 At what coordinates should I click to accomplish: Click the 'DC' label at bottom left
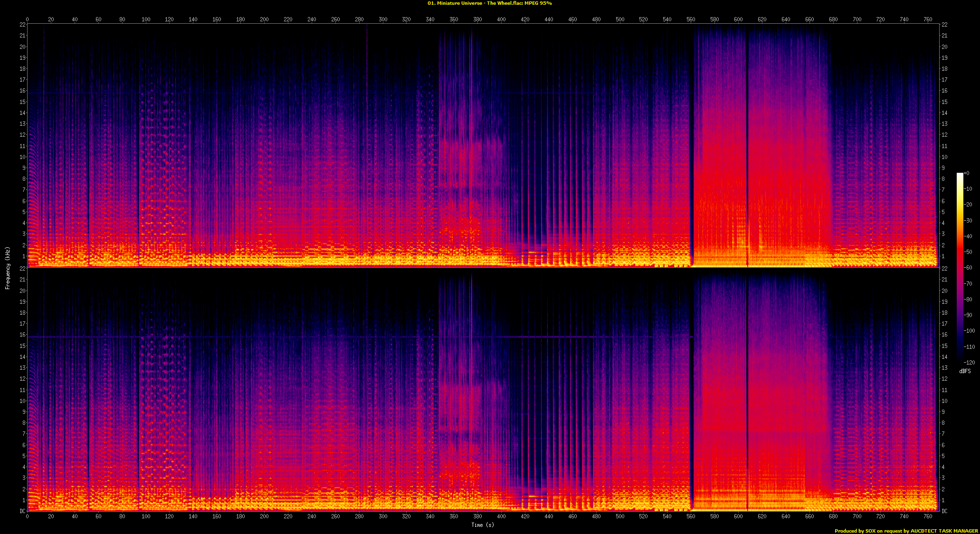tap(22, 511)
